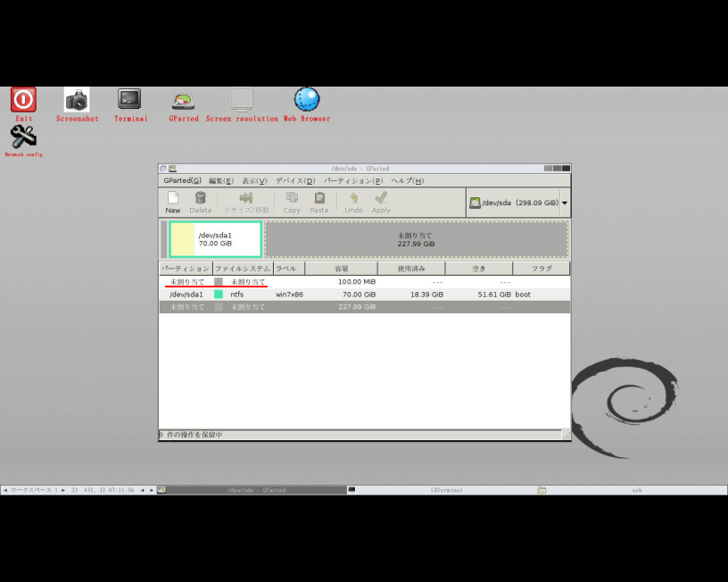Image resolution: width=728 pixels, height=582 pixels.
Task: Click the green ntfs color swatch
Action: pos(219,295)
